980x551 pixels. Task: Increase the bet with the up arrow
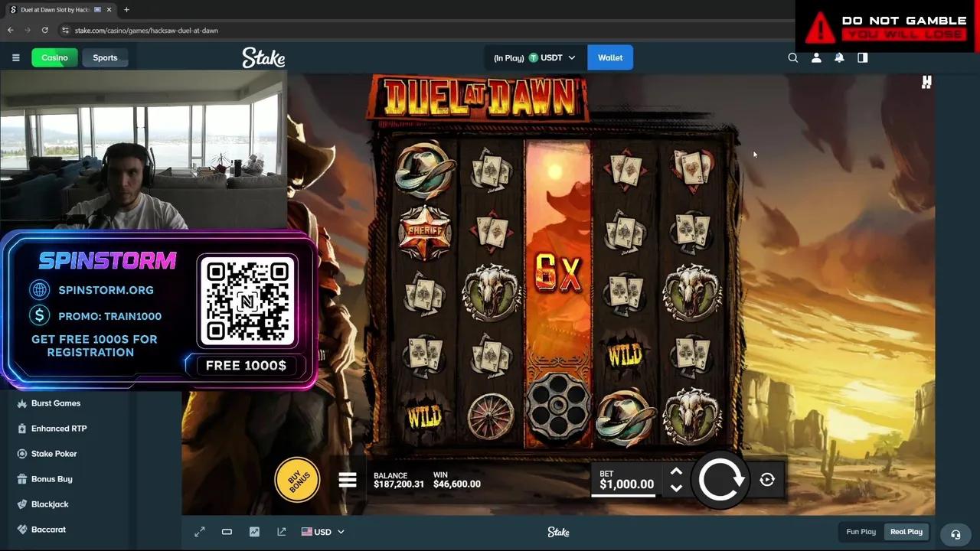click(x=676, y=472)
